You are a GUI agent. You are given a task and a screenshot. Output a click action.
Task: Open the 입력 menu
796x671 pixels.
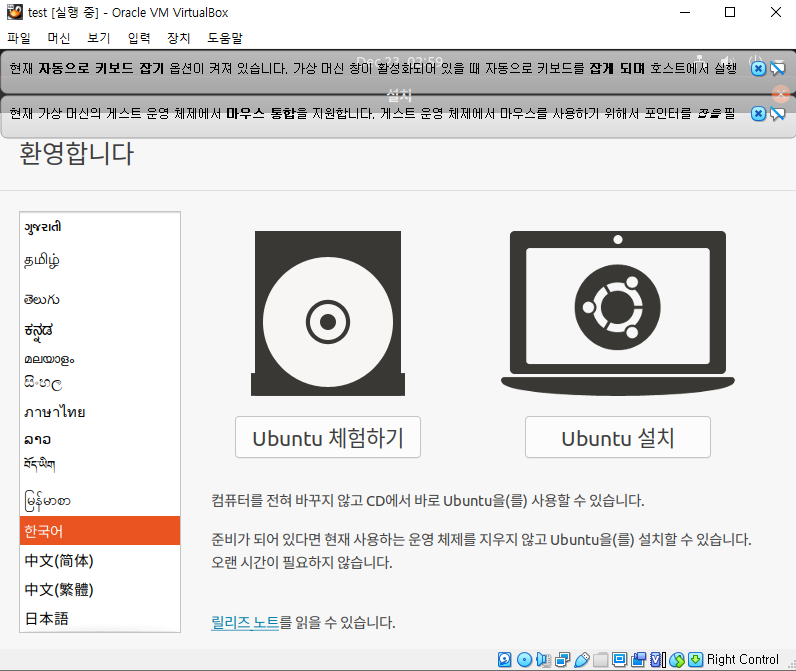[139, 38]
